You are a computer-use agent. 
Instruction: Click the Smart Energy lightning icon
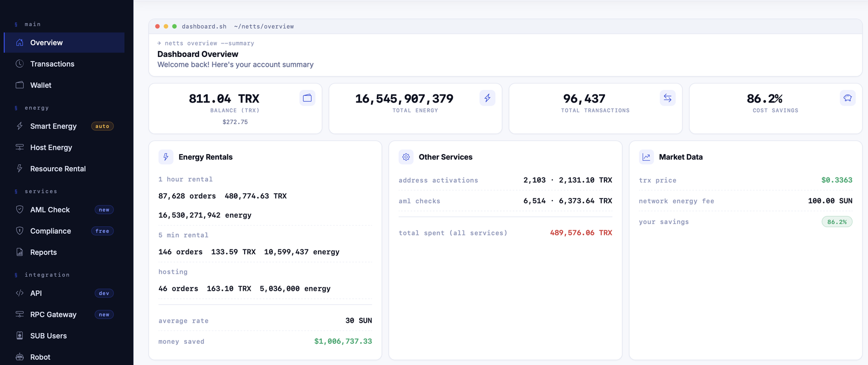20,126
